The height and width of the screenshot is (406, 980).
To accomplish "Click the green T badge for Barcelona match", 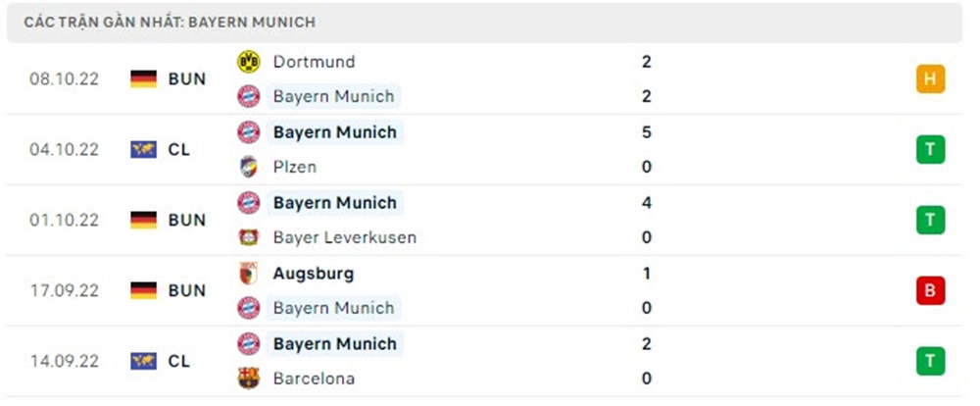I will coord(930,362).
